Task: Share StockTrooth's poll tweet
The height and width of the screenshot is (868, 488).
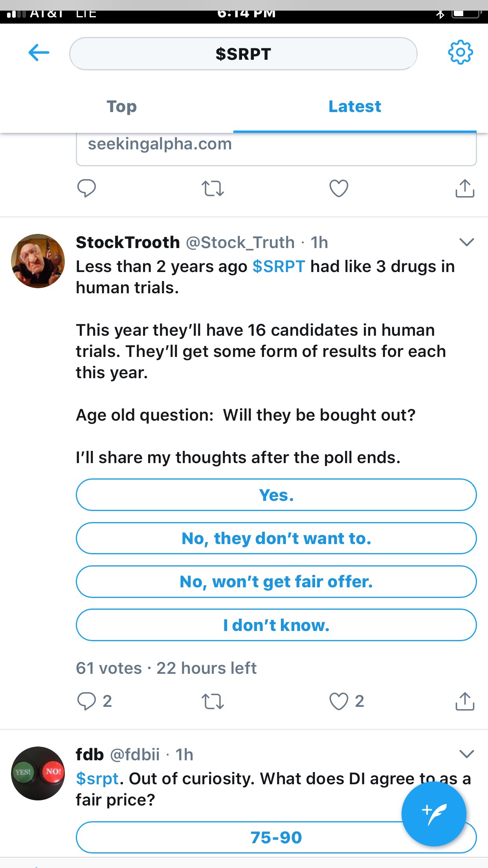Action: [x=465, y=701]
